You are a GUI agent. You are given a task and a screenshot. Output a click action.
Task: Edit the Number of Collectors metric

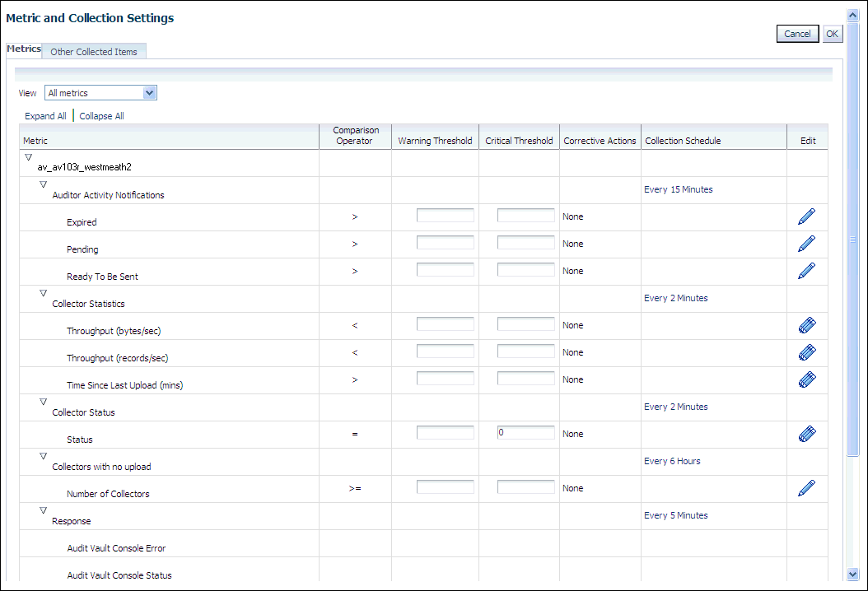806,488
